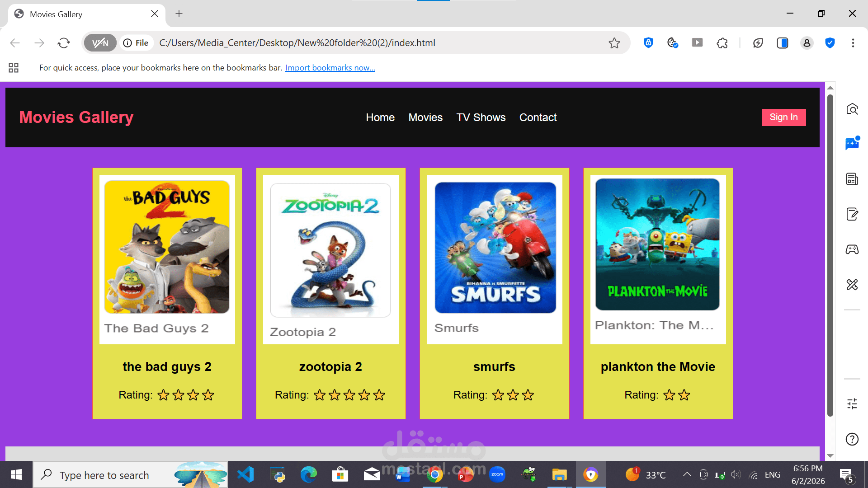Toggle the browser side panel icon
Image resolution: width=868 pixels, height=488 pixels.
coord(783,43)
